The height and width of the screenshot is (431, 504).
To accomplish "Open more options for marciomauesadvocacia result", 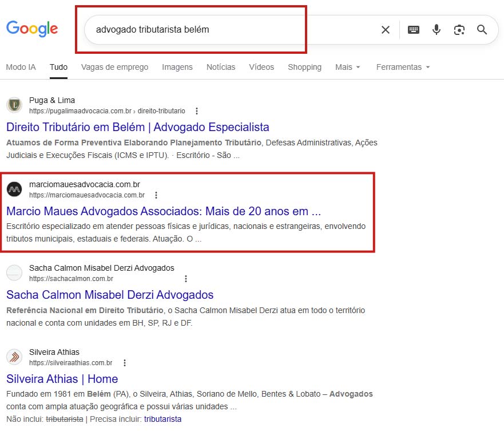I will click(x=156, y=195).
